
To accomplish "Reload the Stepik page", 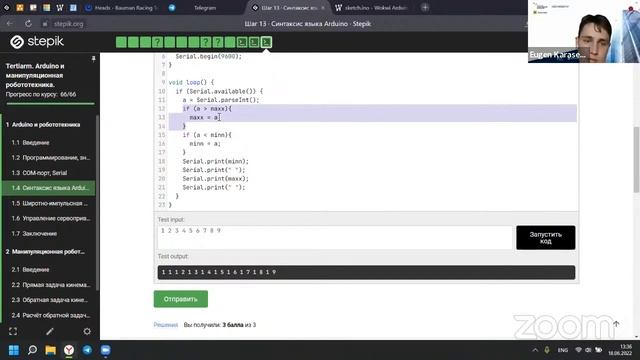I will (x=28, y=24).
